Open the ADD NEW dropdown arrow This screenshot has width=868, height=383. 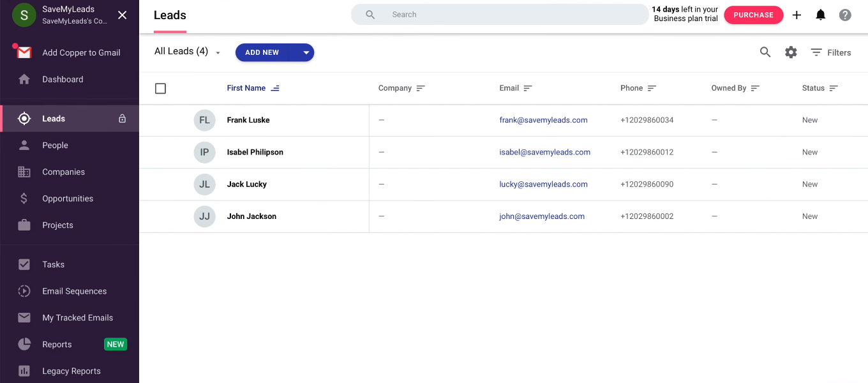pos(306,52)
